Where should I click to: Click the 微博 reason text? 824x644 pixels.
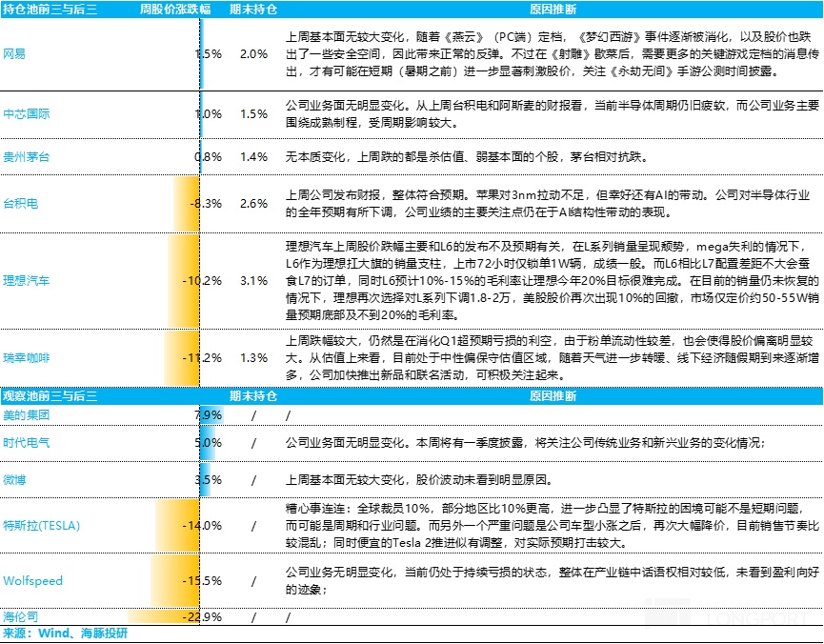[x=419, y=479]
